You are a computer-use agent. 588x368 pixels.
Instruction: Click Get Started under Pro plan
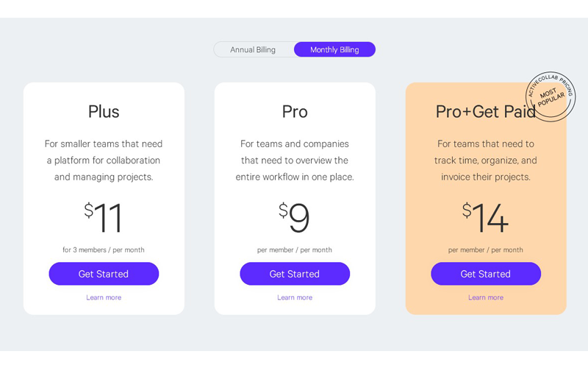coord(295,274)
